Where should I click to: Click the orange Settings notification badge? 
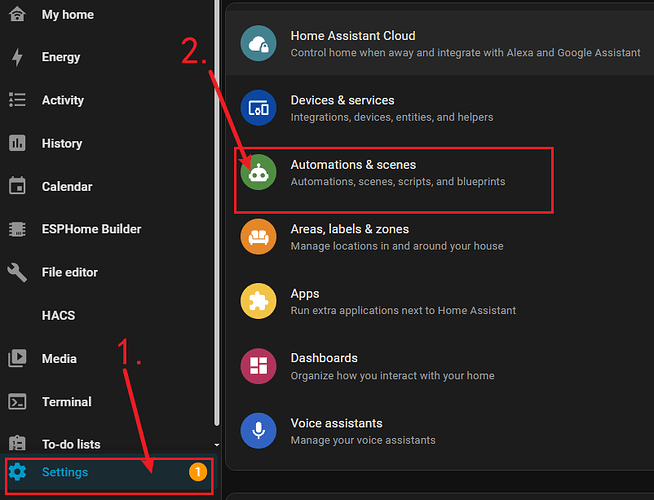[x=198, y=472]
